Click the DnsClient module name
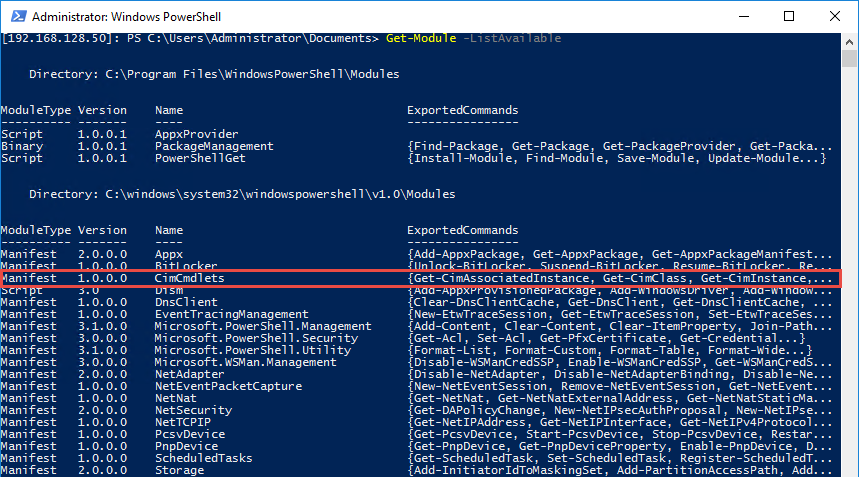The image size is (859, 477). point(186,302)
